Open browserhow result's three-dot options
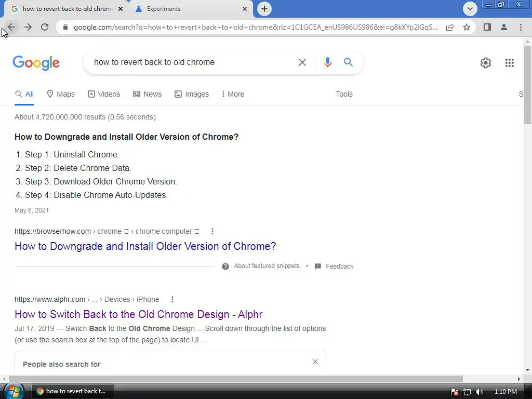This screenshot has height=399, width=532. [212, 231]
